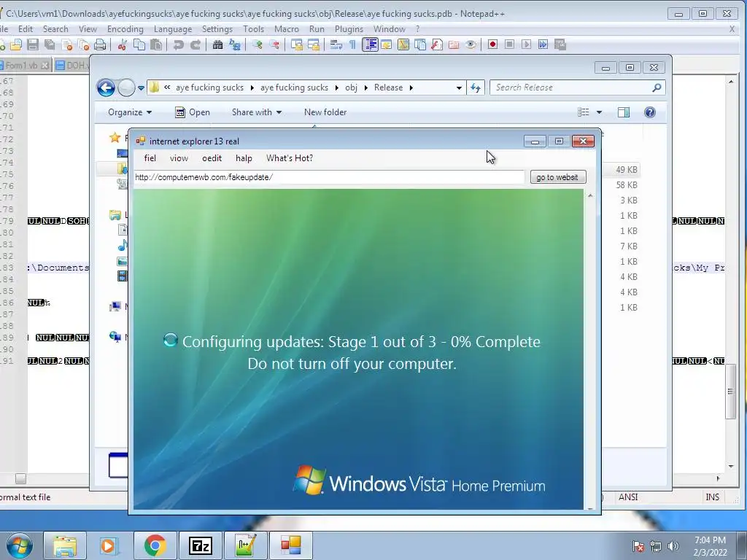
Task: Click the volume speaker tray icon
Action: [673, 546]
